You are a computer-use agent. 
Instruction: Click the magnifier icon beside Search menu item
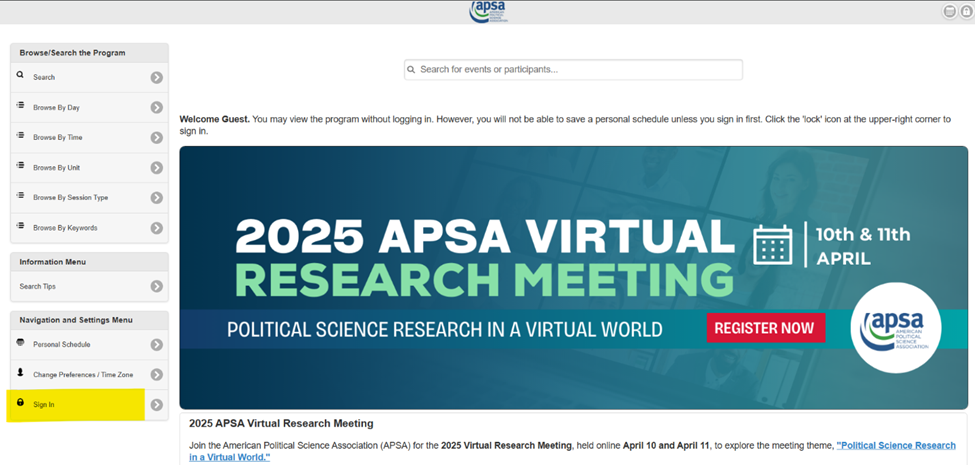20,76
